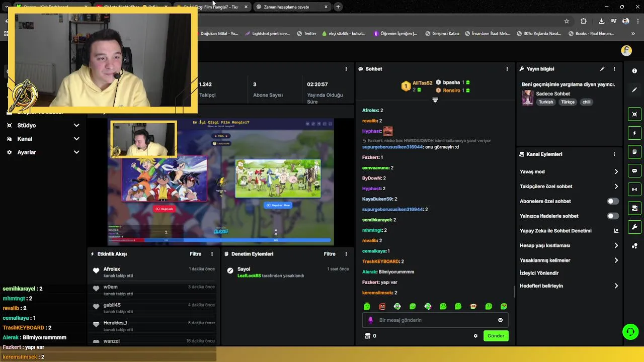The height and width of the screenshot is (362, 644).
Task: Click İzleyici Yönlendir
Action: tap(539, 273)
